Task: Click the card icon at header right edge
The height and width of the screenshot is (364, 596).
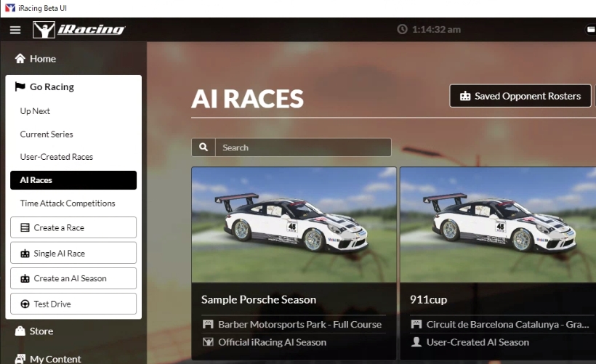Action: pos(591,29)
